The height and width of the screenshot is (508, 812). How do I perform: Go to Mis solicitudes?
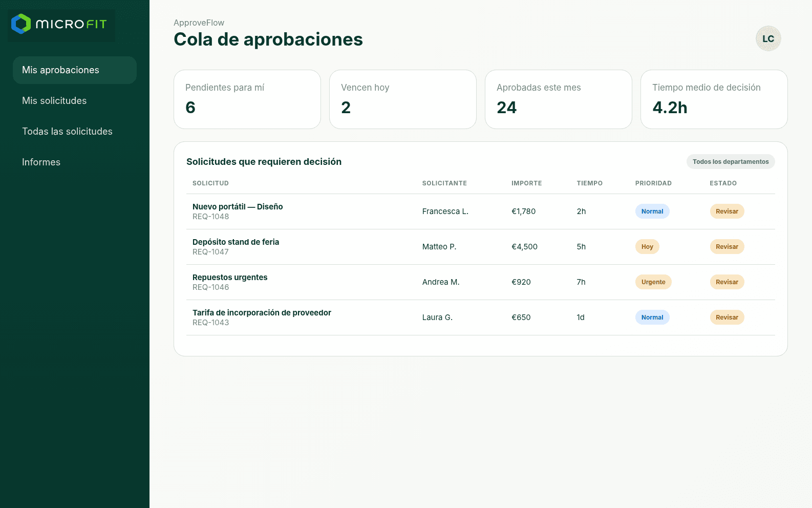point(75,101)
